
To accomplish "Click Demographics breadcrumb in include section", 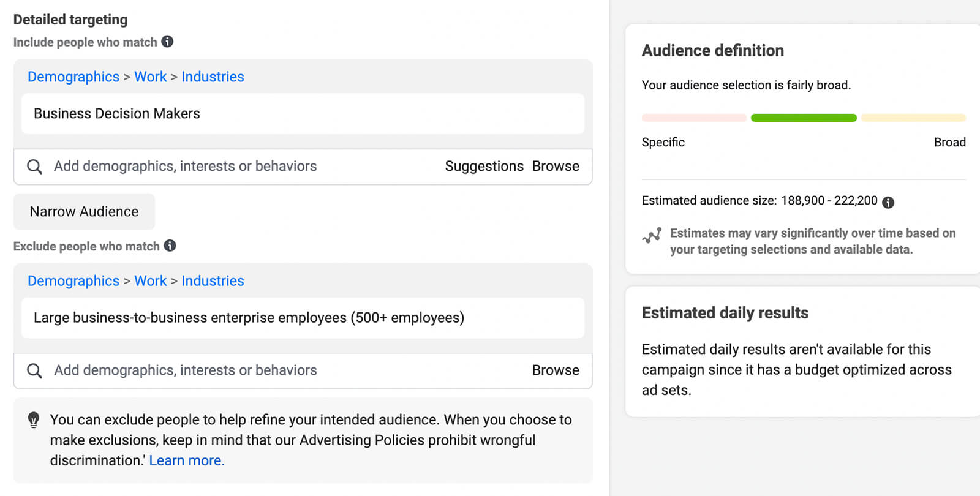I will [x=73, y=77].
